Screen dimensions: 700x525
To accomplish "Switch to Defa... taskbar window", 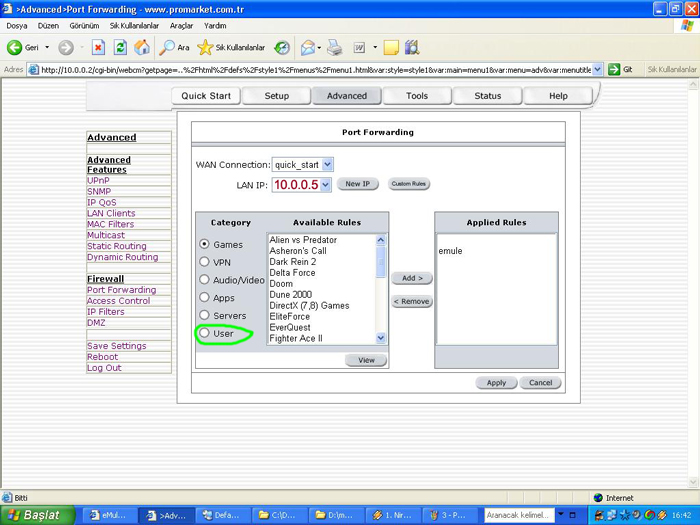I will [222, 515].
